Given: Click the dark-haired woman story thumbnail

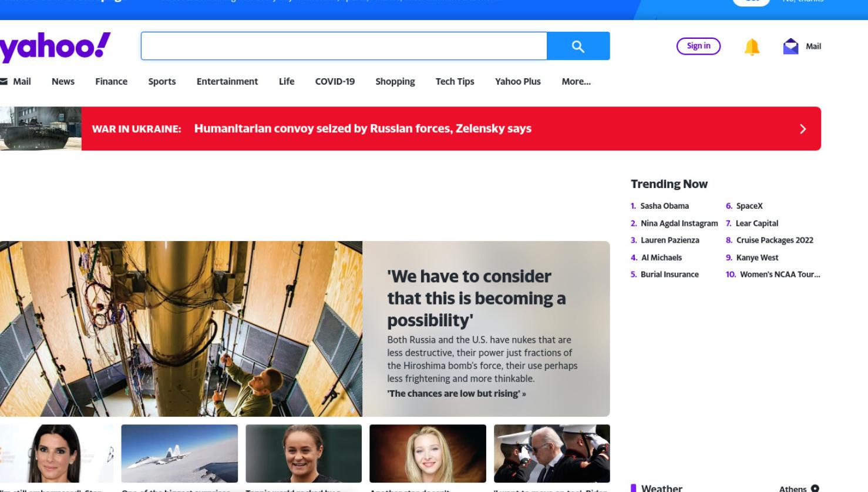Looking at the screenshot, I should click(56, 453).
